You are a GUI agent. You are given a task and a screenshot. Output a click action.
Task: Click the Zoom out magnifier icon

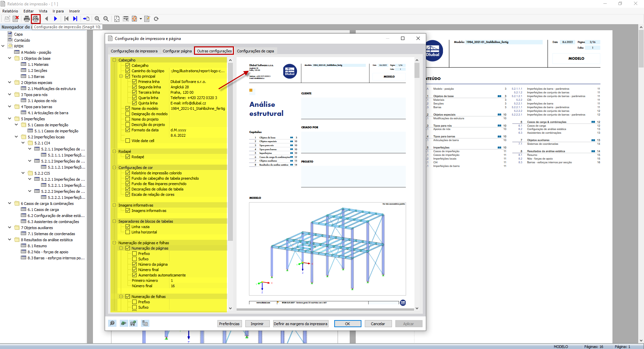pos(106,19)
